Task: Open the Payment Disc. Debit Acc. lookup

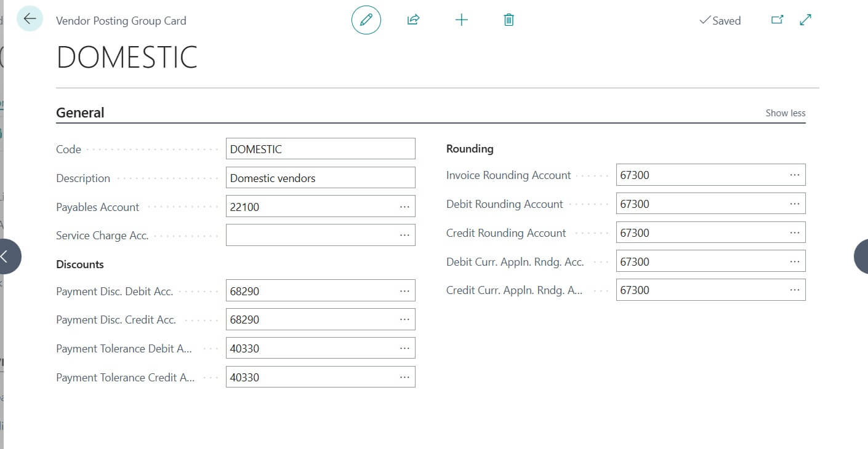Action: click(x=404, y=290)
